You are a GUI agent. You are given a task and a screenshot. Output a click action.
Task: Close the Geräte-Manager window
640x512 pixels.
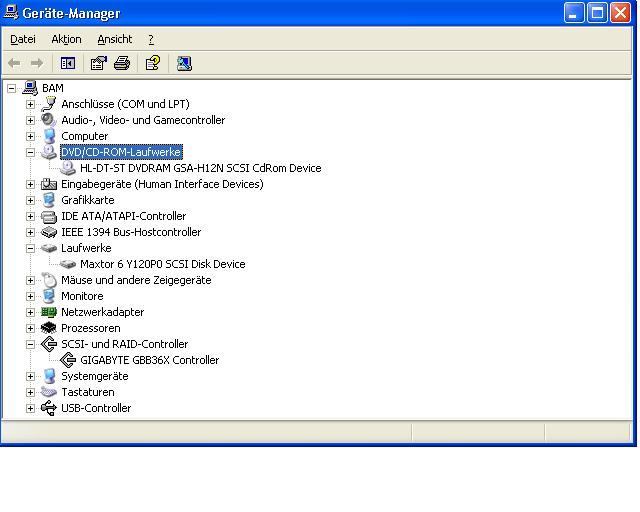coord(620,13)
